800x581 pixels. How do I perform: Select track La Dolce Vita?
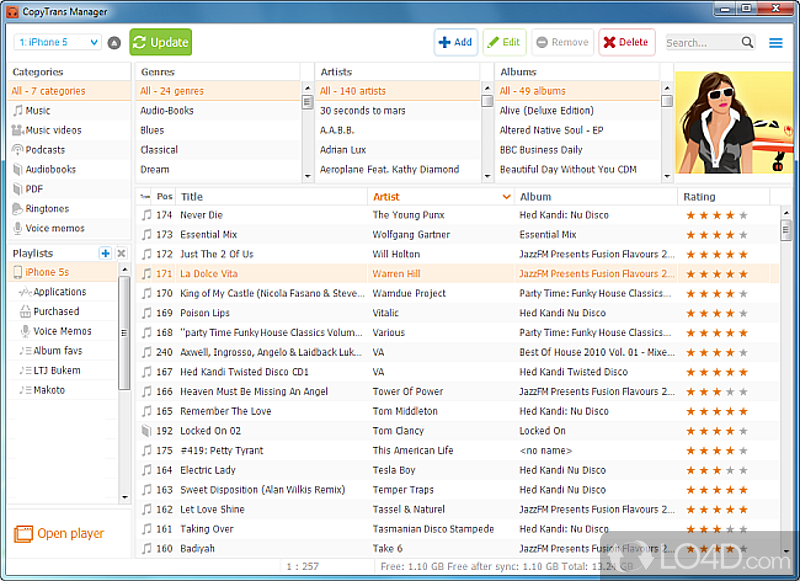point(457,274)
